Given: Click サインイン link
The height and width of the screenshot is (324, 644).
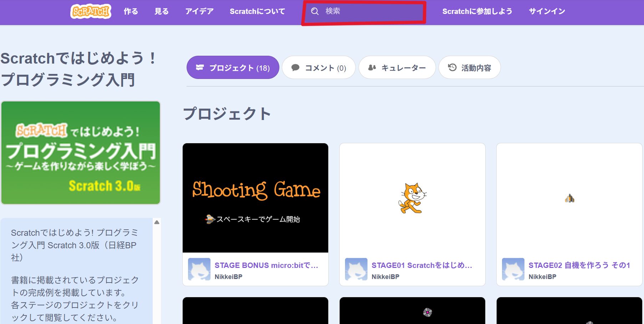Looking at the screenshot, I should point(547,11).
